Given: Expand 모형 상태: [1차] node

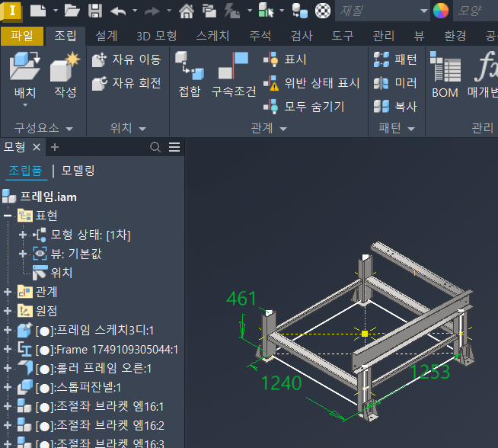Looking at the screenshot, I should [x=22, y=235].
